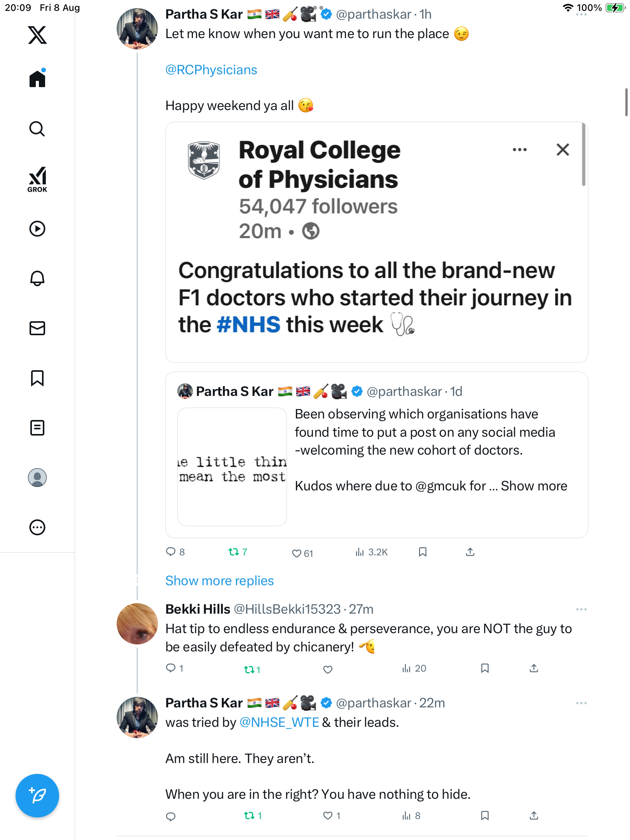Open Grok from the sidebar

pyautogui.click(x=37, y=179)
